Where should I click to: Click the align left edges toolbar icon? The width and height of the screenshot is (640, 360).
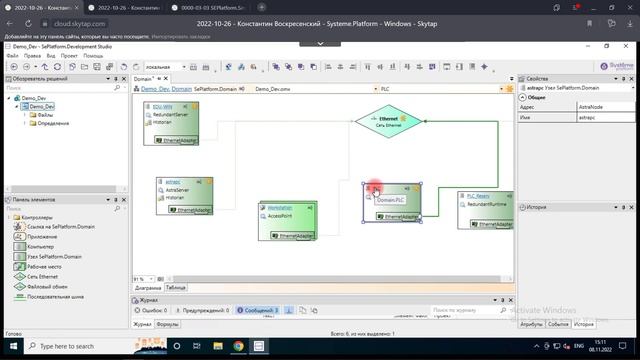pos(328,67)
